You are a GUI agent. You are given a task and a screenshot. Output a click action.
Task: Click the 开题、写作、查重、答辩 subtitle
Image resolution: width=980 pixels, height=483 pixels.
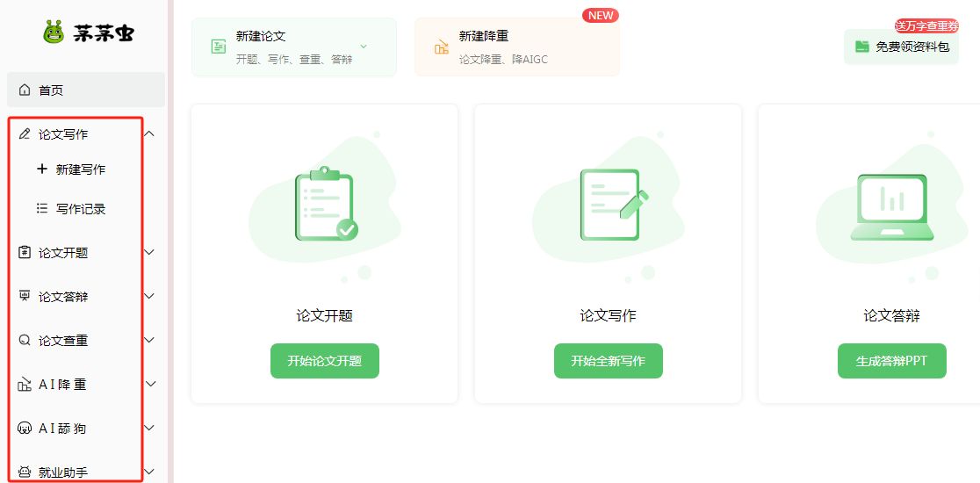[x=294, y=60]
